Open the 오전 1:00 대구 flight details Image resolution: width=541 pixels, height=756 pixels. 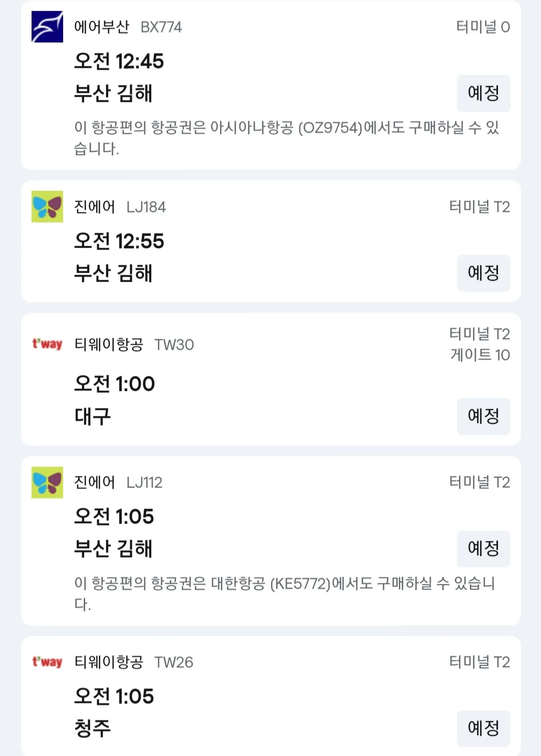[x=271, y=379]
